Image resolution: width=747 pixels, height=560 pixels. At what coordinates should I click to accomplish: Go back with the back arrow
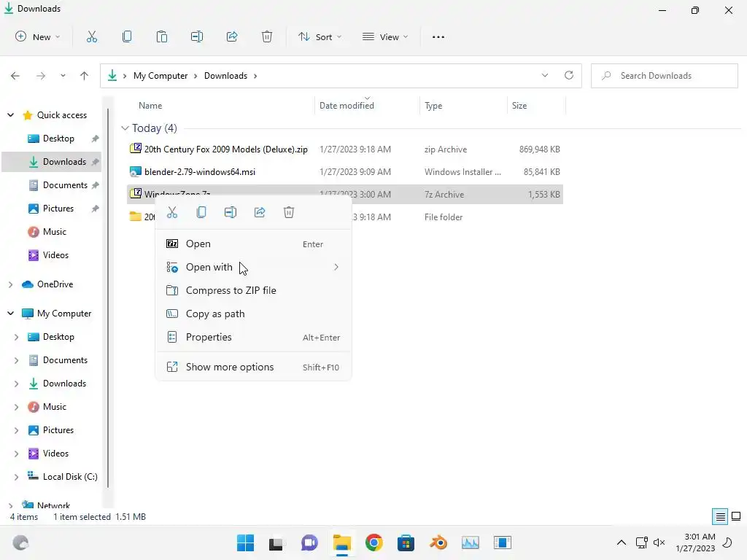click(15, 76)
